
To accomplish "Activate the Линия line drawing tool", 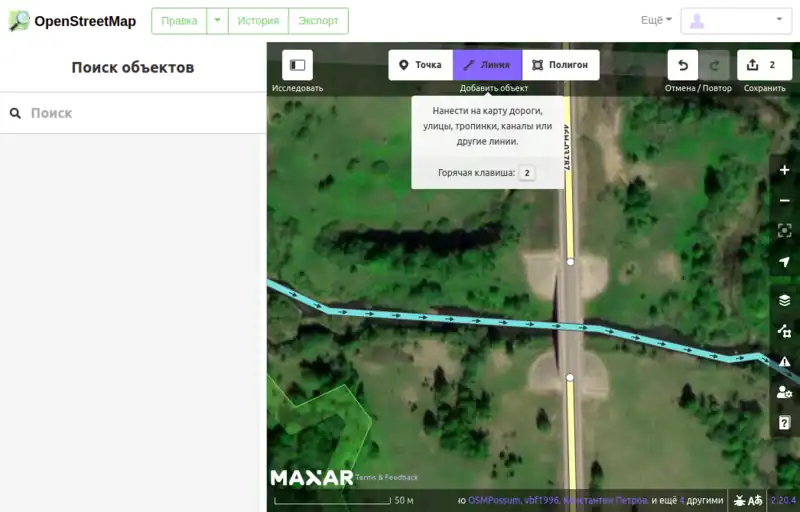I will pos(487,65).
